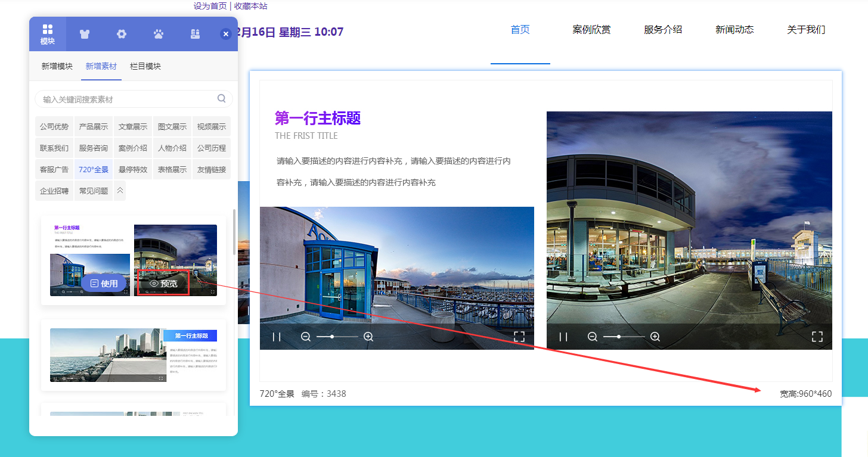Close the module panel with the X

coord(225,34)
